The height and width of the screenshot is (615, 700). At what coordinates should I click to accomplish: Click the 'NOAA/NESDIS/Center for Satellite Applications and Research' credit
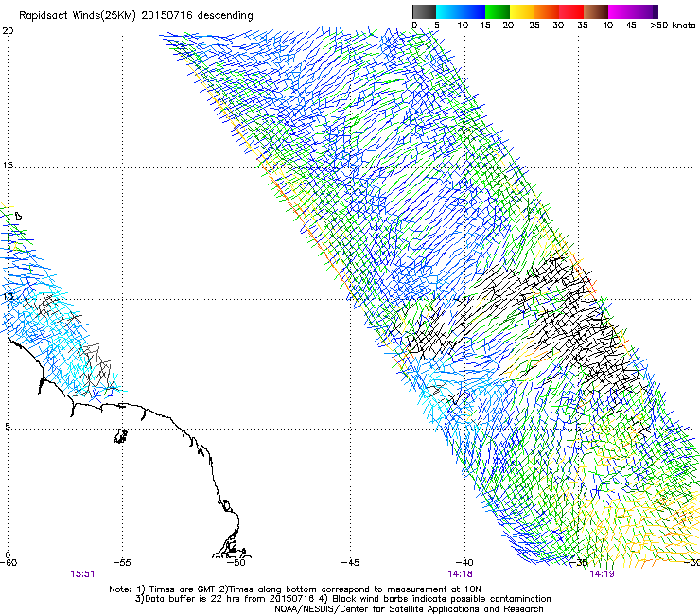(409, 609)
